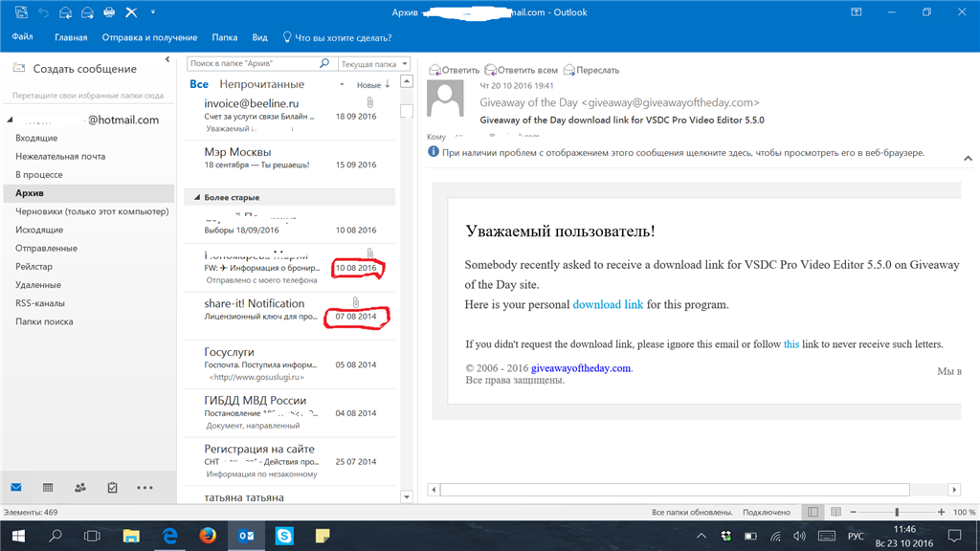Viewport: 980px width, 551px height.
Task: Open the Удаленные folder
Action: pos(38,284)
